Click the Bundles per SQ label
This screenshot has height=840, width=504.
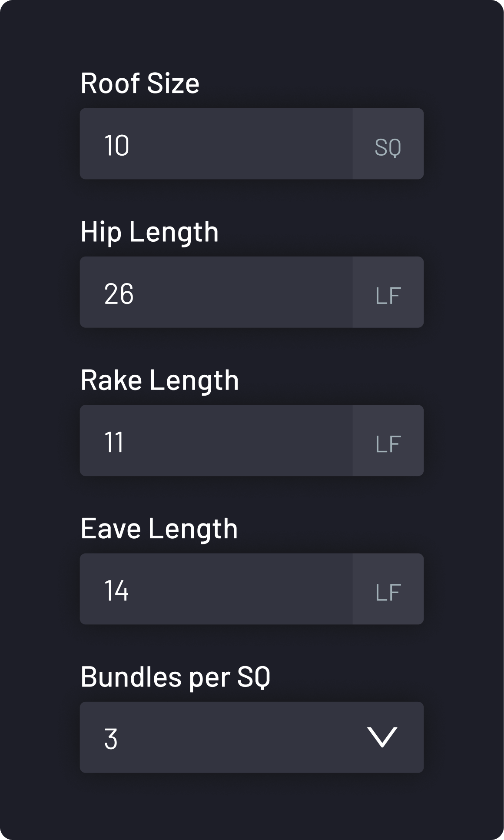tap(175, 677)
